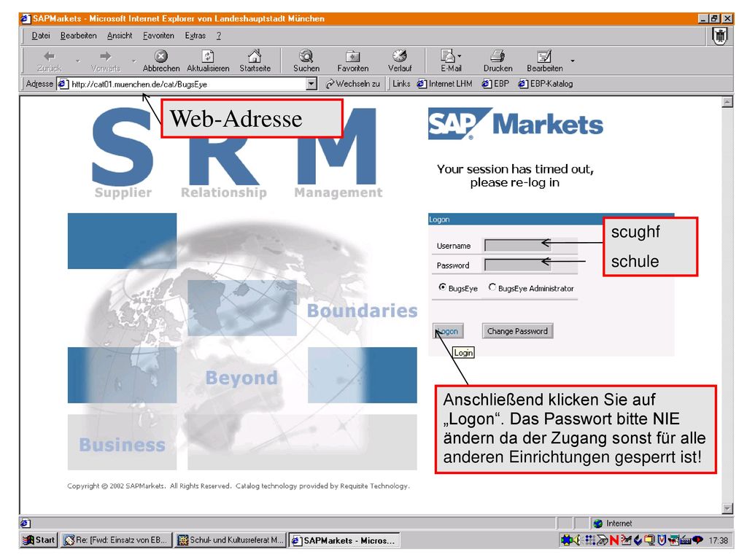Click the Internet zone globe in the status bar
This screenshot has height=560, width=747.
598,524
